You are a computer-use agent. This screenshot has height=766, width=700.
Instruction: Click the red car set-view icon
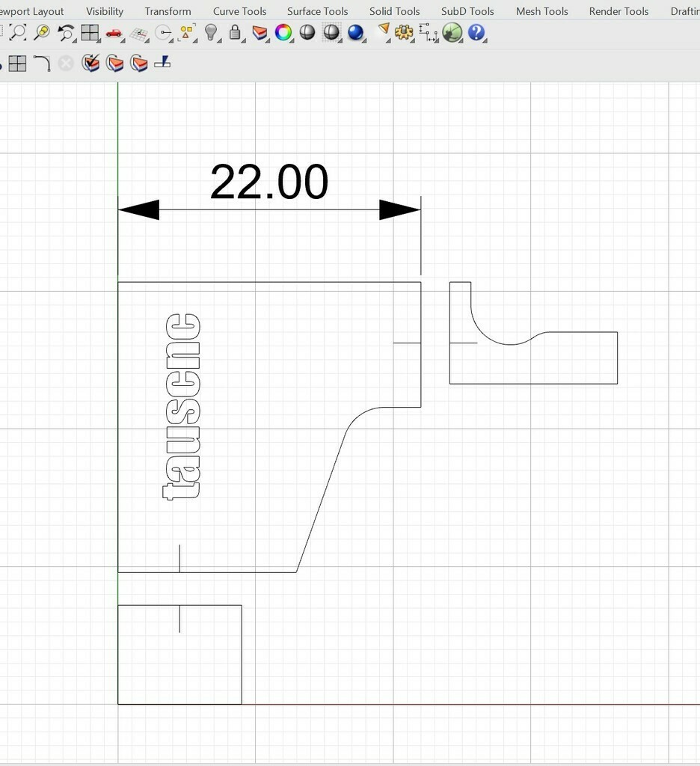[x=114, y=33]
